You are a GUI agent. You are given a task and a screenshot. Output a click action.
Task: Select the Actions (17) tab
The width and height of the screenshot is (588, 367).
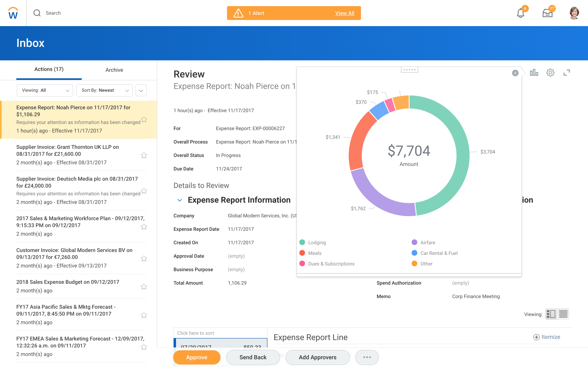pos(49,69)
